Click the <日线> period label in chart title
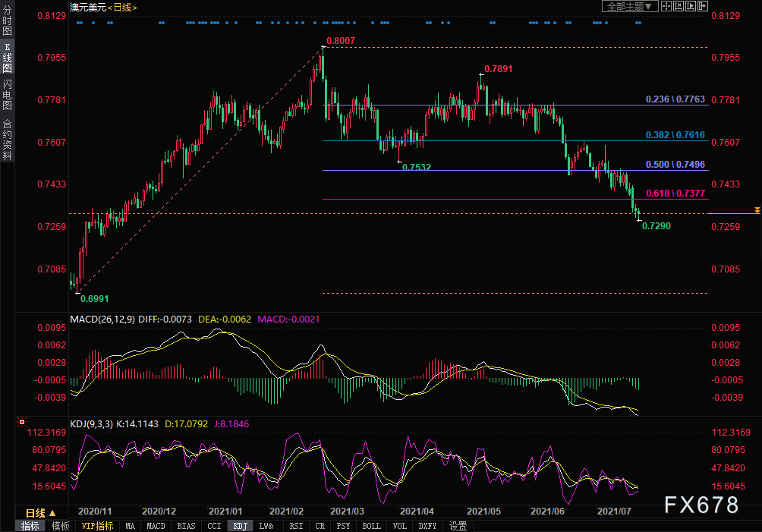The image size is (762, 532). tap(123, 7)
